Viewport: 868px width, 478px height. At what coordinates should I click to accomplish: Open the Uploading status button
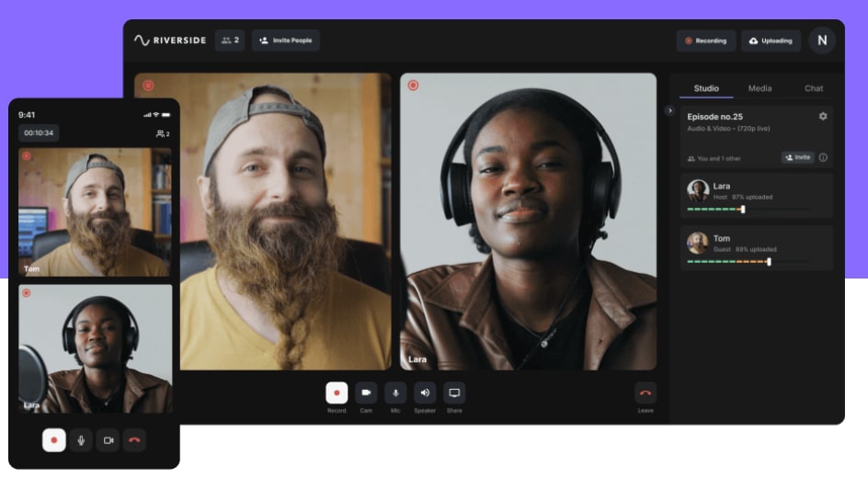click(771, 40)
